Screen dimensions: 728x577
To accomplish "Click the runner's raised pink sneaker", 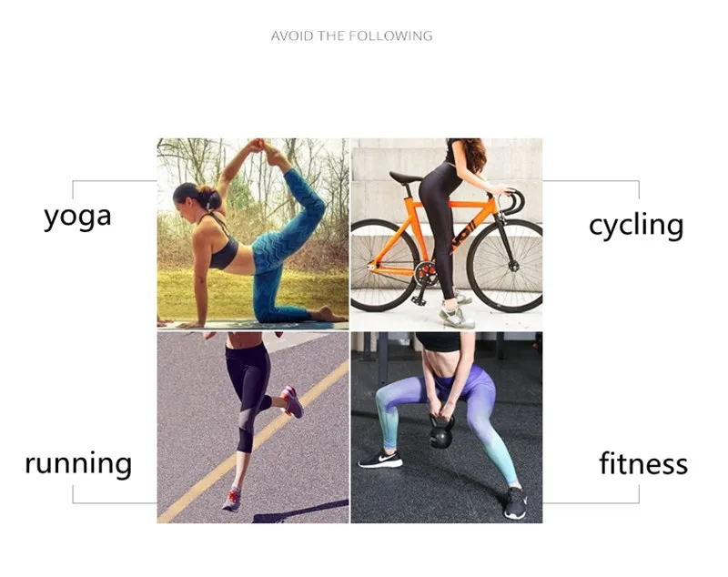I will pyautogui.click(x=292, y=401).
